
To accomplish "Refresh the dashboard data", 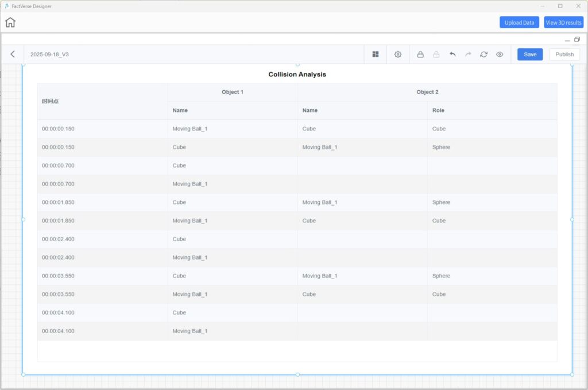I will (x=483, y=55).
